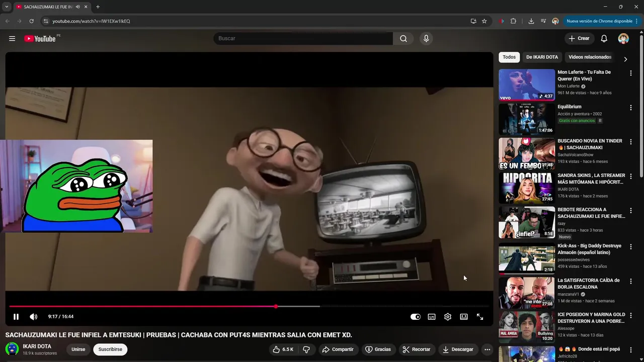Click the address bar URL

pyautogui.click(x=92, y=21)
